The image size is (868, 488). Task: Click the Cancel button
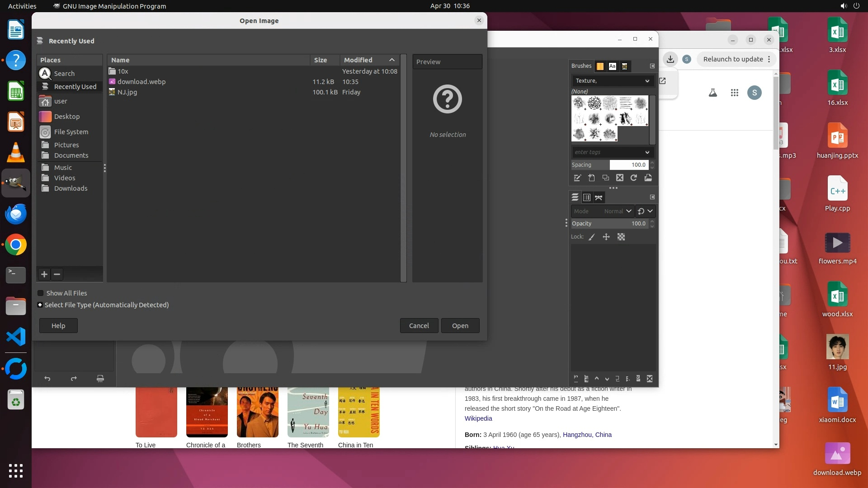(419, 326)
